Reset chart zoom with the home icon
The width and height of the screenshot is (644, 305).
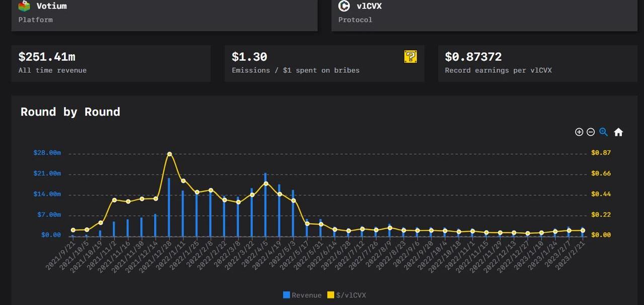[618, 132]
